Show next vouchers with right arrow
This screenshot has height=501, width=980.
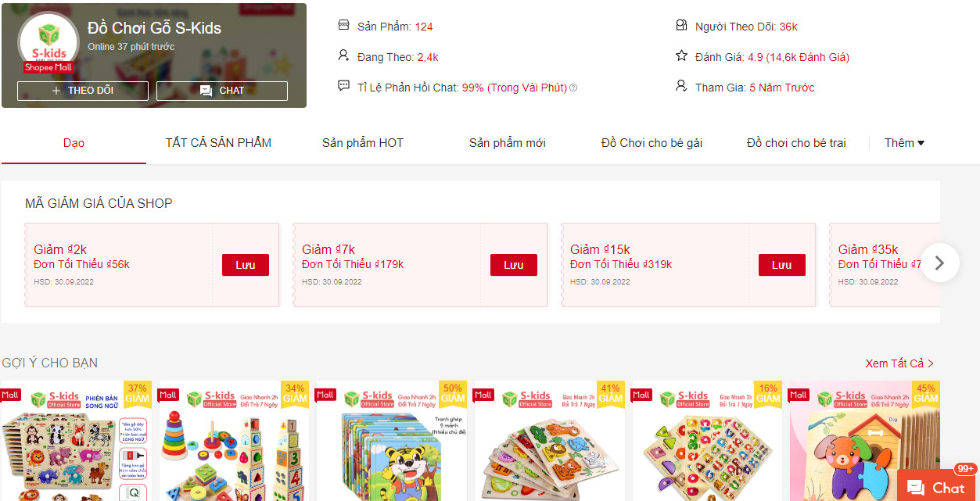pyautogui.click(x=940, y=263)
